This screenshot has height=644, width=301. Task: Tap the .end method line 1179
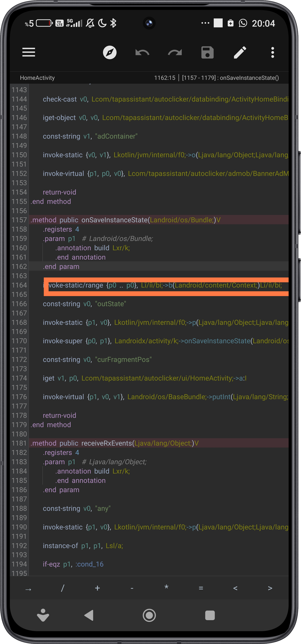[x=51, y=425]
